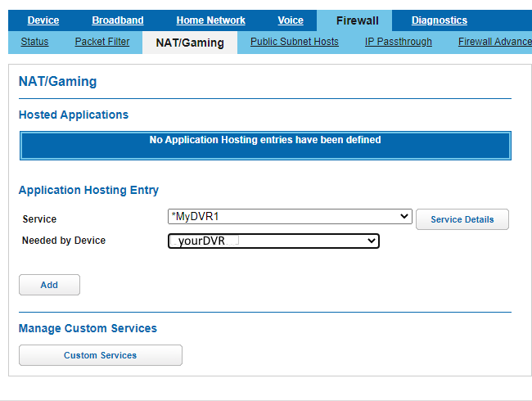Go to the Home Network tab
The height and width of the screenshot is (401, 532).
210,20
